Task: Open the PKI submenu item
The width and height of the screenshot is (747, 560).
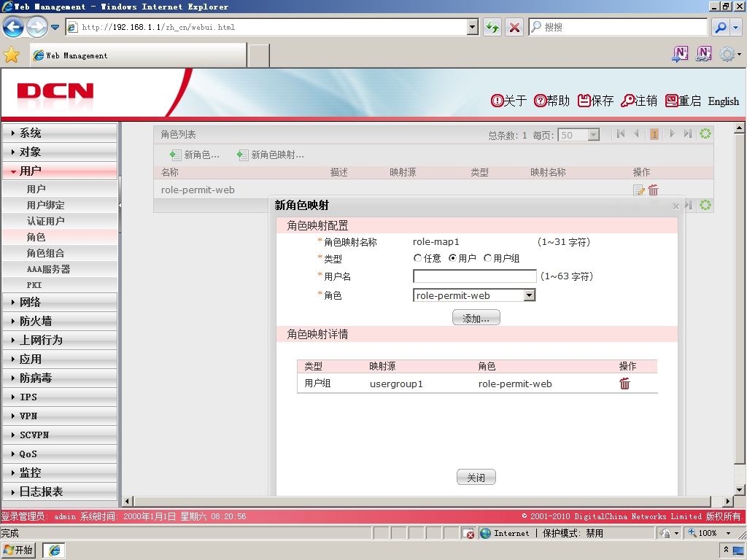Action: (x=60, y=285)
